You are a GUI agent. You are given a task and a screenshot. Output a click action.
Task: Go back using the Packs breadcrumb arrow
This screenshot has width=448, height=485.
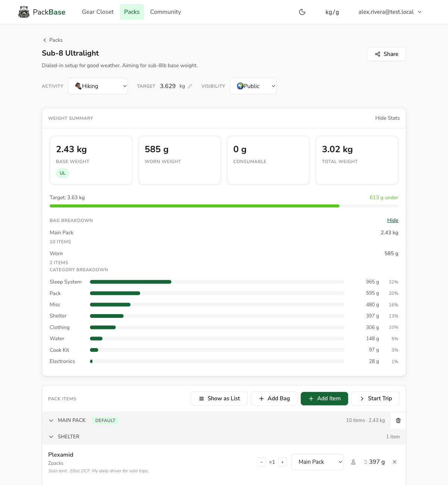45,40
